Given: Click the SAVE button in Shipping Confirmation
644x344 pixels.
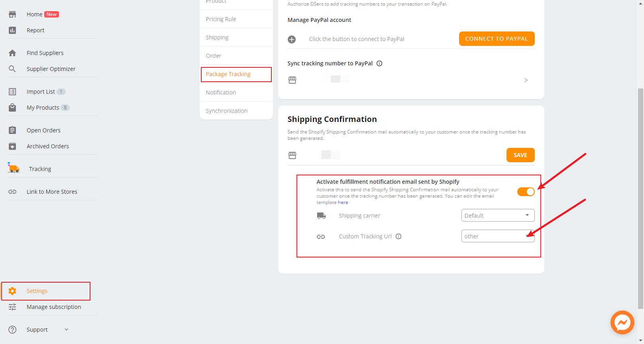Looking at the screenshot, I should [520, 155].
